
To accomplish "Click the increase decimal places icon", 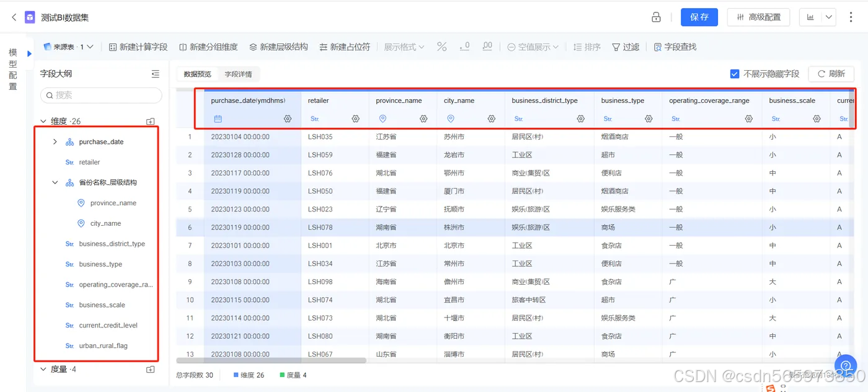I will click(x=487, y=47).
